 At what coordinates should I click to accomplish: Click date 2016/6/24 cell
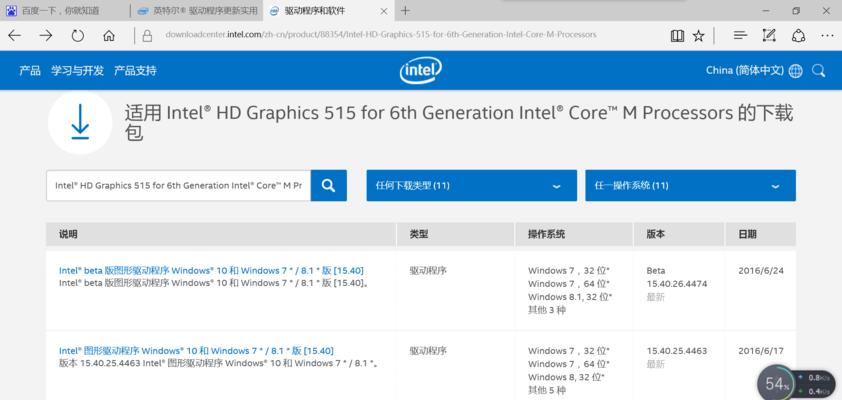[761, 271]
